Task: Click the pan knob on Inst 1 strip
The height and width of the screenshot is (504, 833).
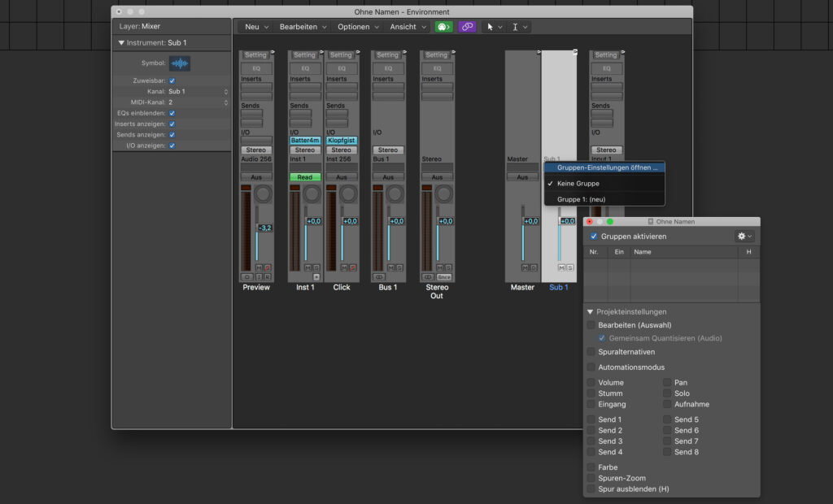Action: pyautogui.click(x=312, y=193)
